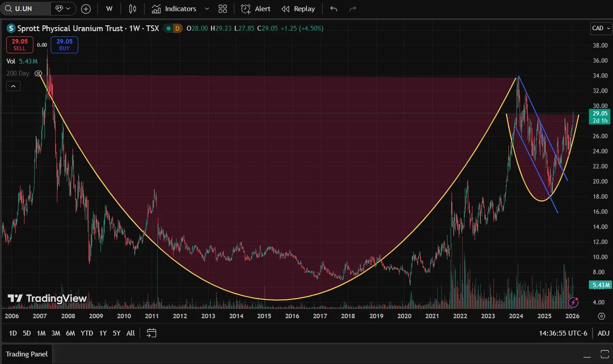Show the hidden 200 Day indicator
This screenshot has height=364, width=613.
point(38,73)
